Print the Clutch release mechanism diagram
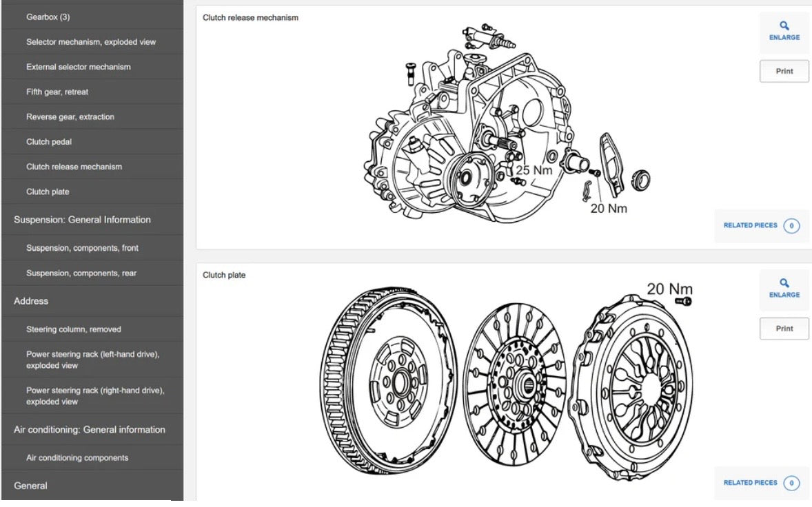Viewport: 812px width, 507px height. click(784, 72)
